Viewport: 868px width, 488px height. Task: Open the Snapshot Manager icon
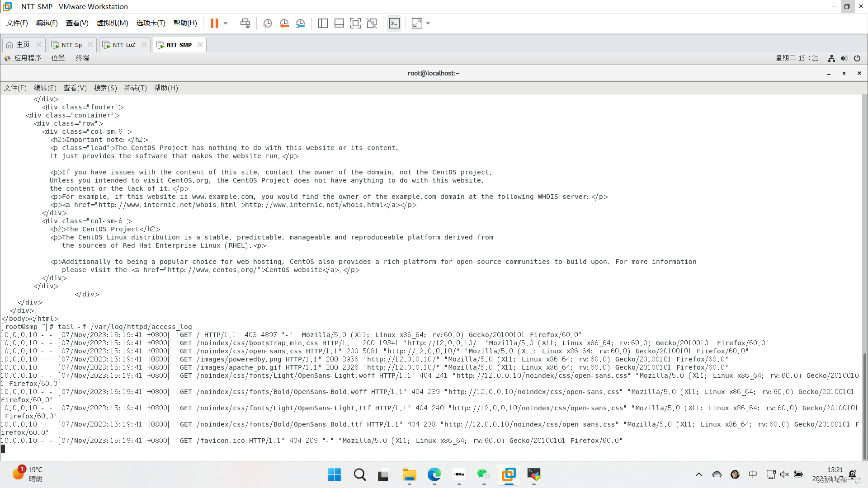pyautogui.click(x=301, y=23)
